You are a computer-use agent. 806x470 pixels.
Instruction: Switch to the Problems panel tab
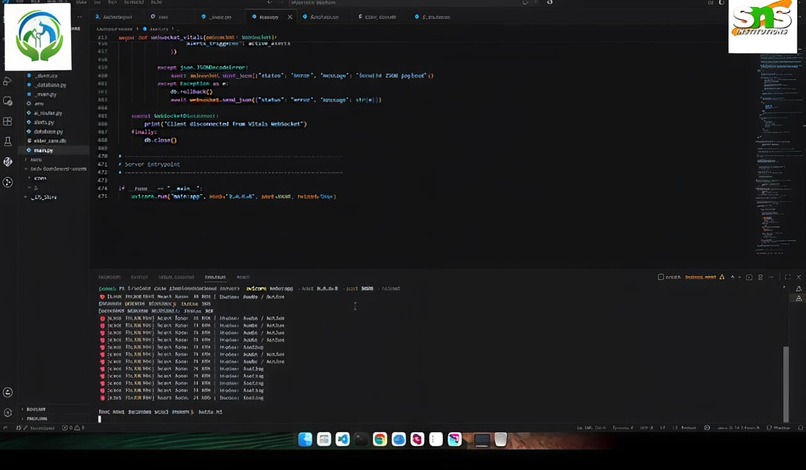(x=109, y=277)
